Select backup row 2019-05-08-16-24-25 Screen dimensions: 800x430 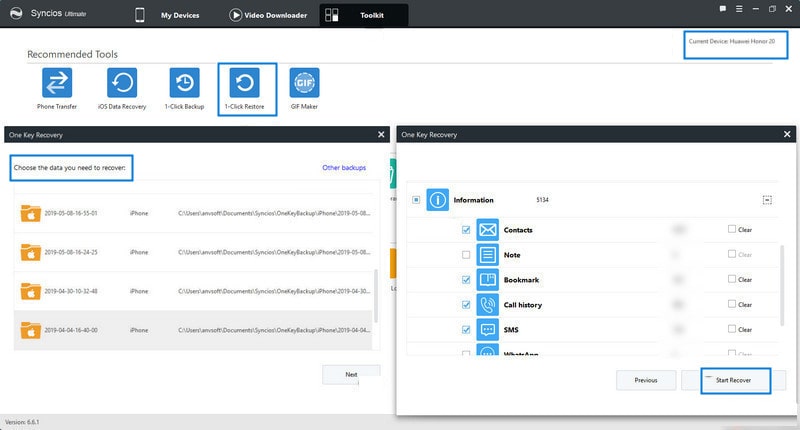click(x=193, y=252)
